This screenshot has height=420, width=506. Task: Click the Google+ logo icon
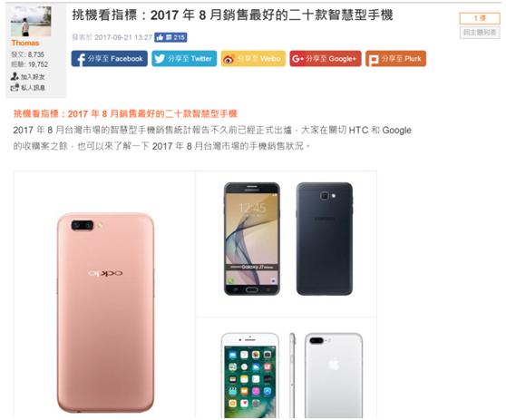point(297,59)
